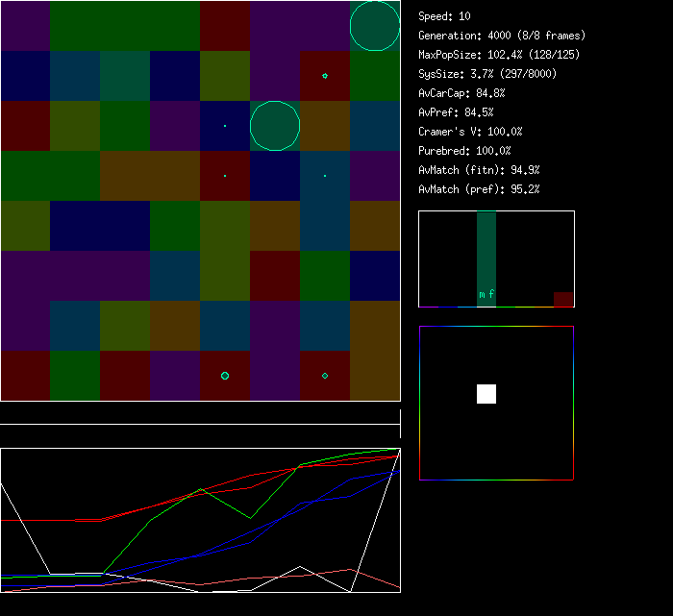Viewport: 673px width, 616px height.
Task: Click the small pentagon marker in the dark red cell
Action: click(325, 75)
